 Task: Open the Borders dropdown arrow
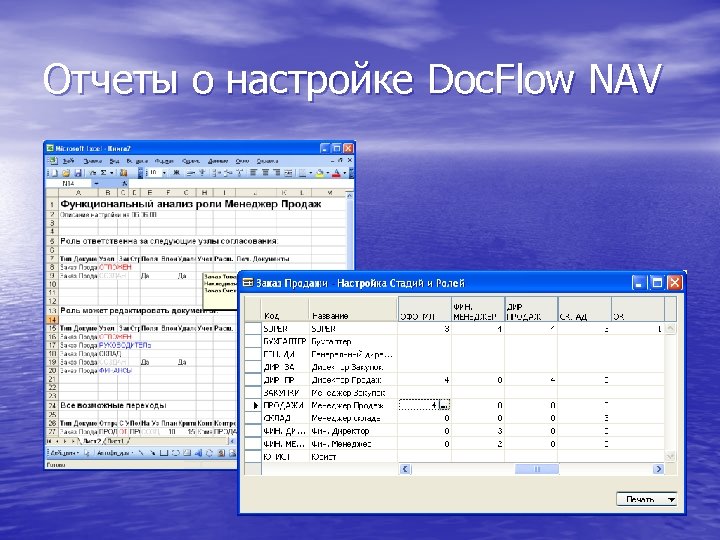point(311,173)
